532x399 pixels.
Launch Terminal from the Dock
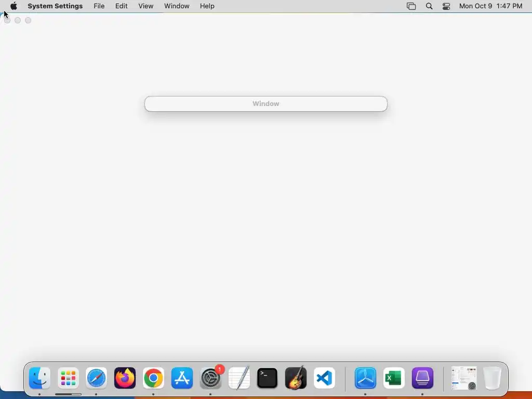(x=268, y=378)
